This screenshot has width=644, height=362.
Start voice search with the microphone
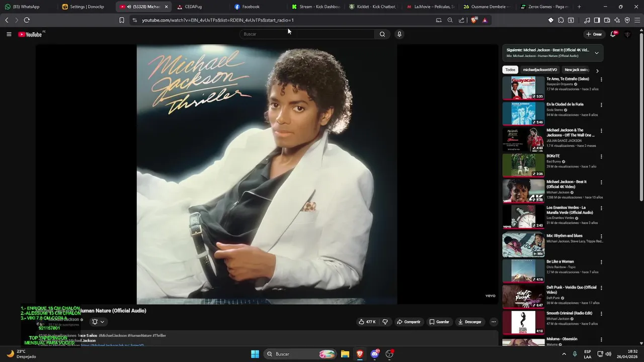399,34
